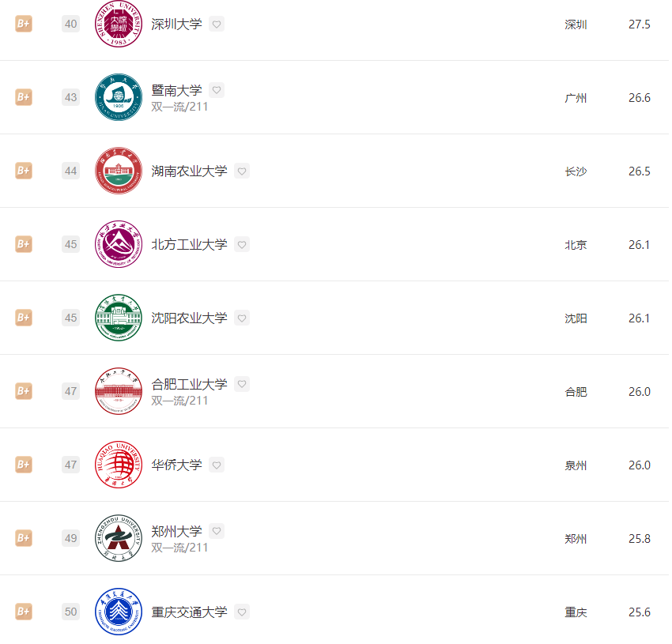Click the Huaqiao University logo
672x644 pixels.
119,465
